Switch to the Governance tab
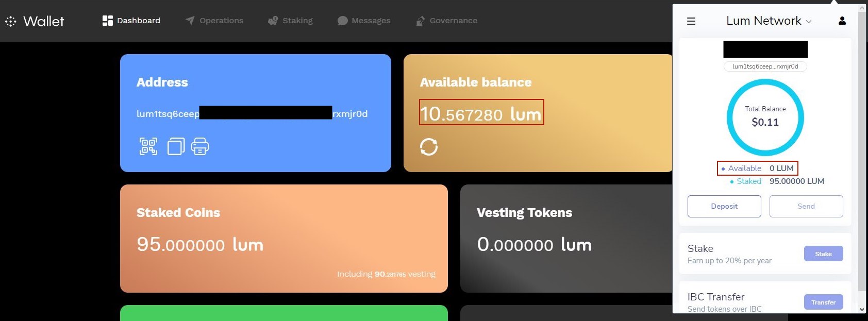 click(446, 21)
